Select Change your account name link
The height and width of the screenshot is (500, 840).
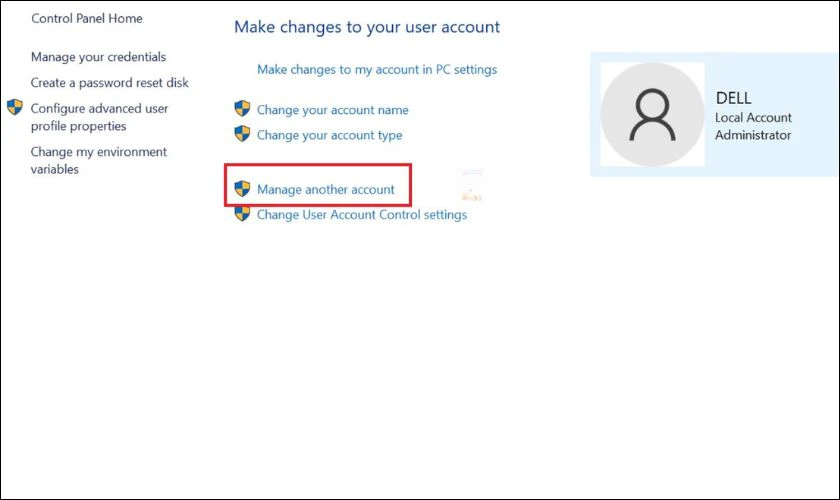pyautogui.click(x=333, y=110)
